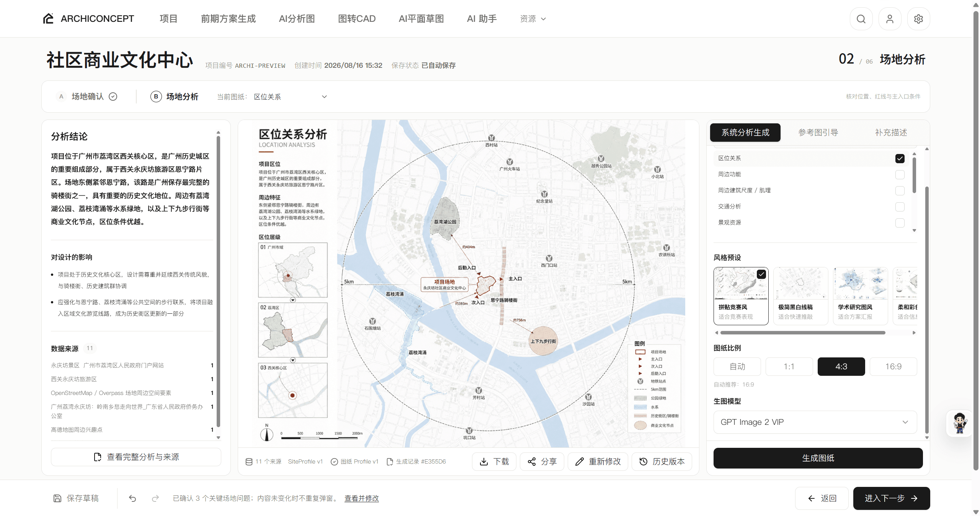
Task: Open the settings gear icon
Action: (918, 19)
